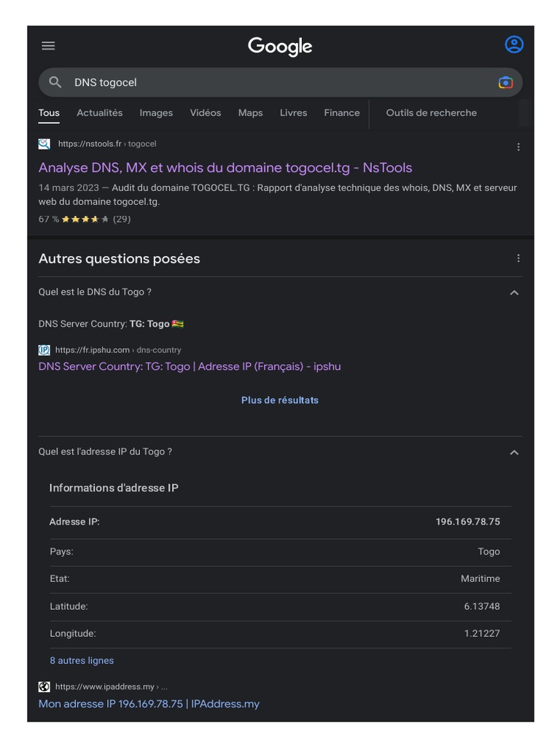Open the Maps tab
Viewport: 560px width, 747px height.
tap(250, 113)
